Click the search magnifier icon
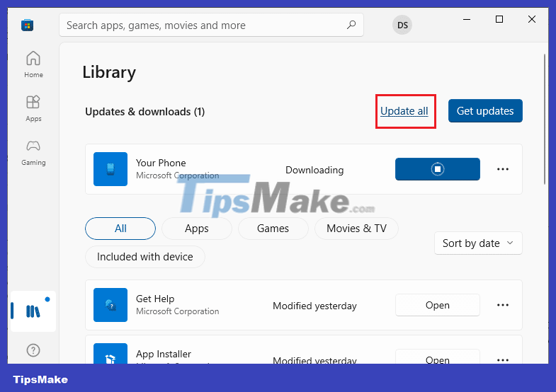556x392 pixels. [x=351, y=25]
